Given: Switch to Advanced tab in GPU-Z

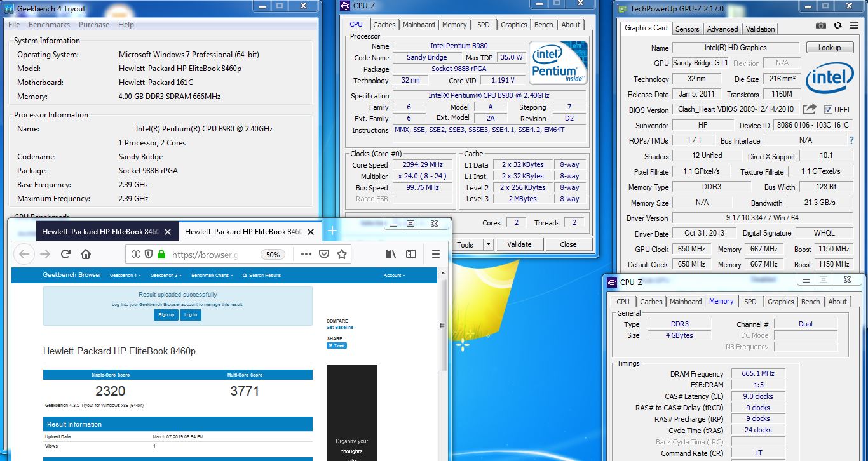Looking at the screenshot, I should pyautogui.click(x=722, y=29).
